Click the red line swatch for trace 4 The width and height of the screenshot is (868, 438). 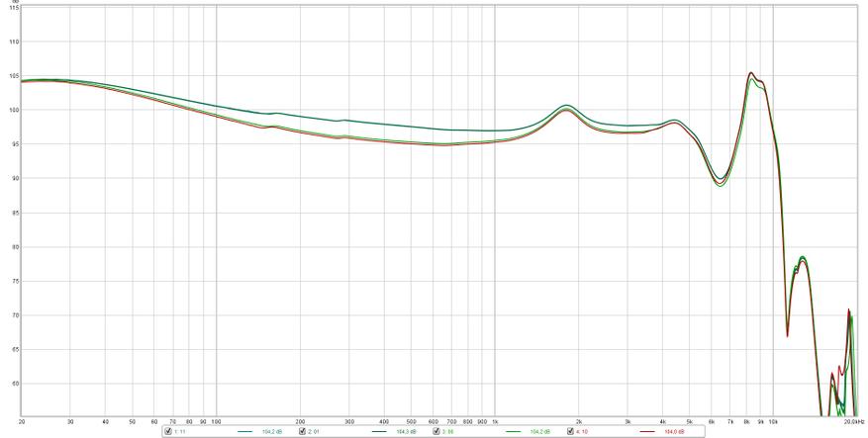point(647,432)
